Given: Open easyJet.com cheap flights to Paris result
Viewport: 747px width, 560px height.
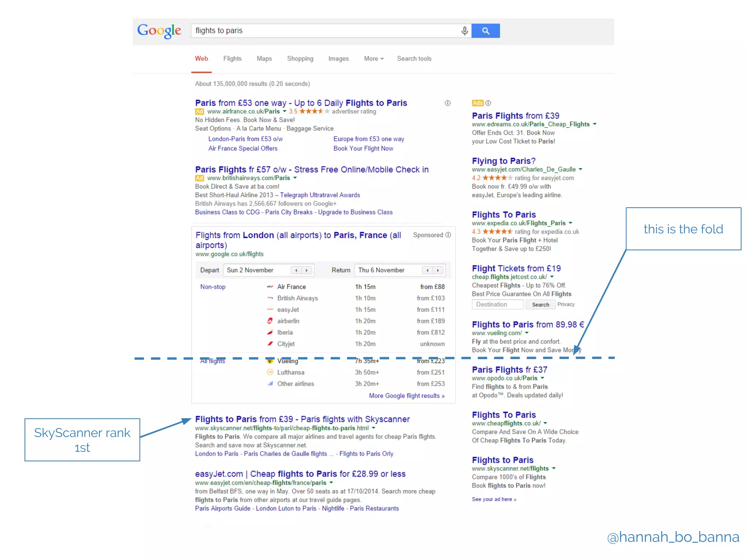Looking at the screenshot, I should (300, 474).
